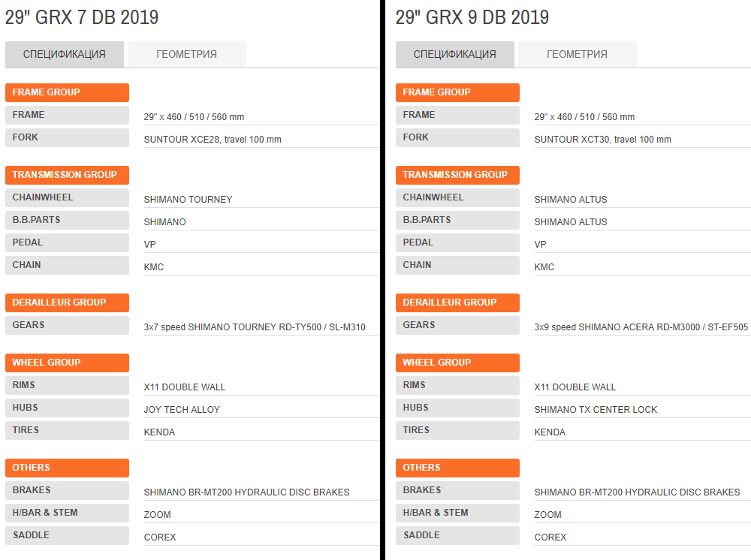This screenshot has height=560, width=751.
Task: Click ZOOM H/BAR & STEM value in GRX 9
Action: [x=547, y=514]
